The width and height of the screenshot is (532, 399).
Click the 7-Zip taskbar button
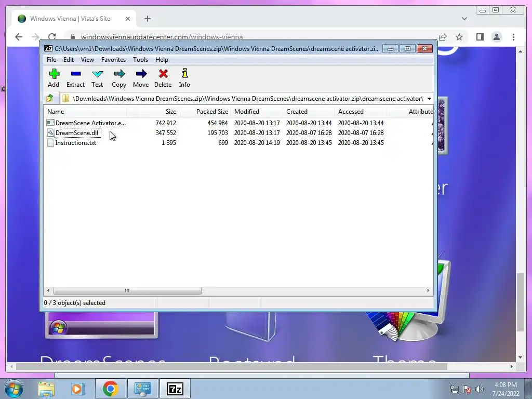176,389
